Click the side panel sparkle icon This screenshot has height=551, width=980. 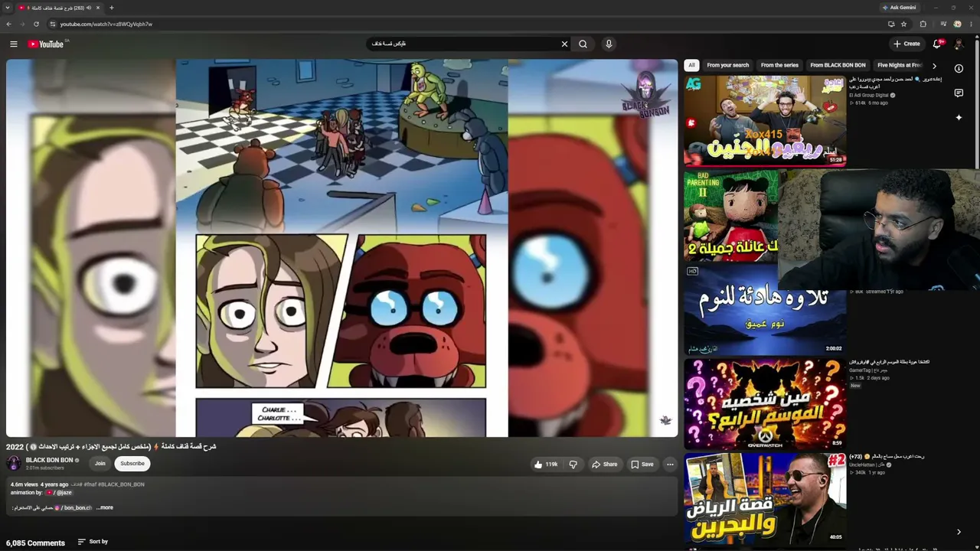click(x=959, y=117)
